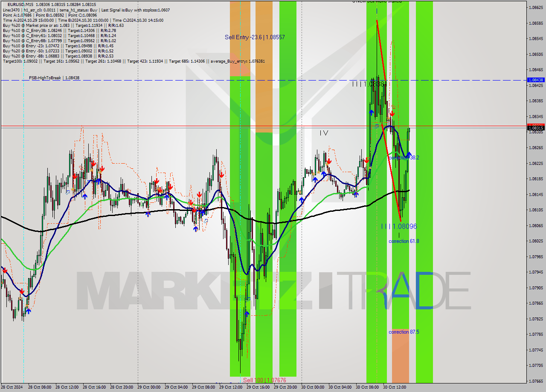
Task: Click the 'Buy %10 @ C_Entry88' line
Action: tap(59, 40)
